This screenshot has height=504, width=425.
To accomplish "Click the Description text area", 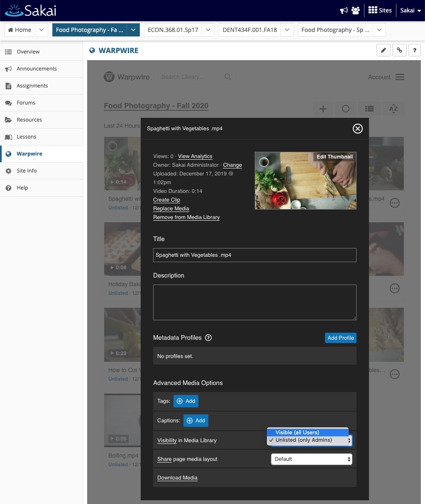I will 255,302.
